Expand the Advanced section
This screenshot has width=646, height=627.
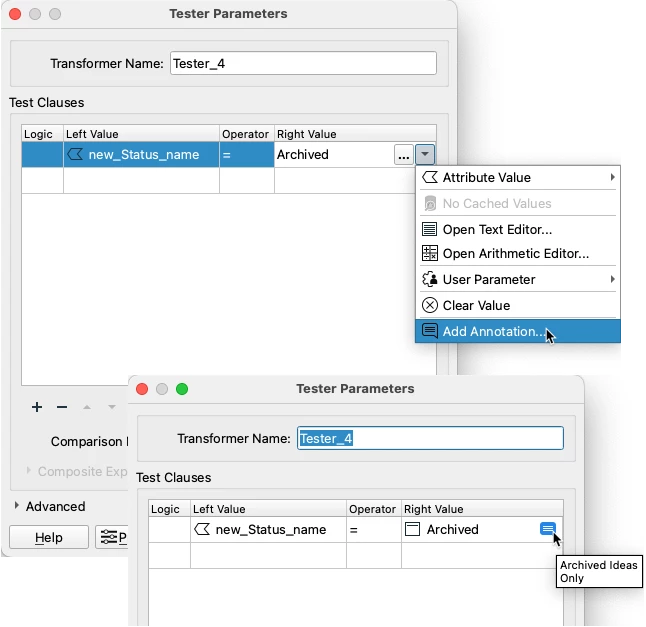click(x=17, y=506)
